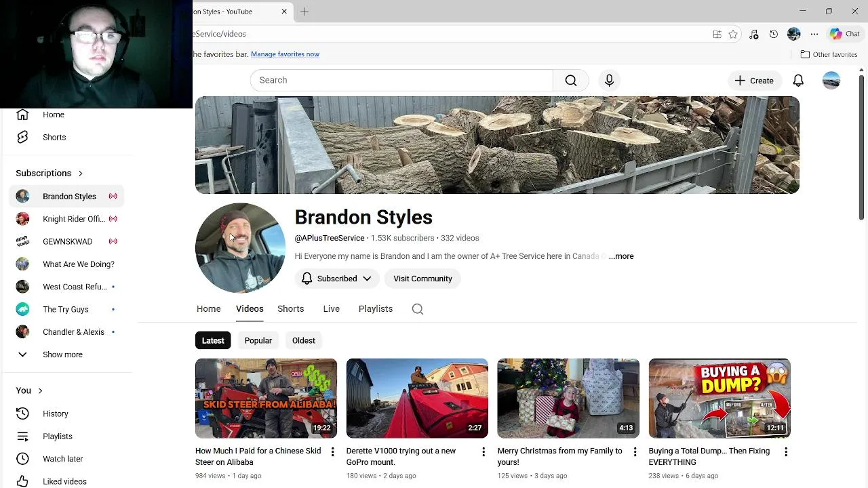
Task: Close the Brandon Styles browser tab
Action: click(284, 12)
